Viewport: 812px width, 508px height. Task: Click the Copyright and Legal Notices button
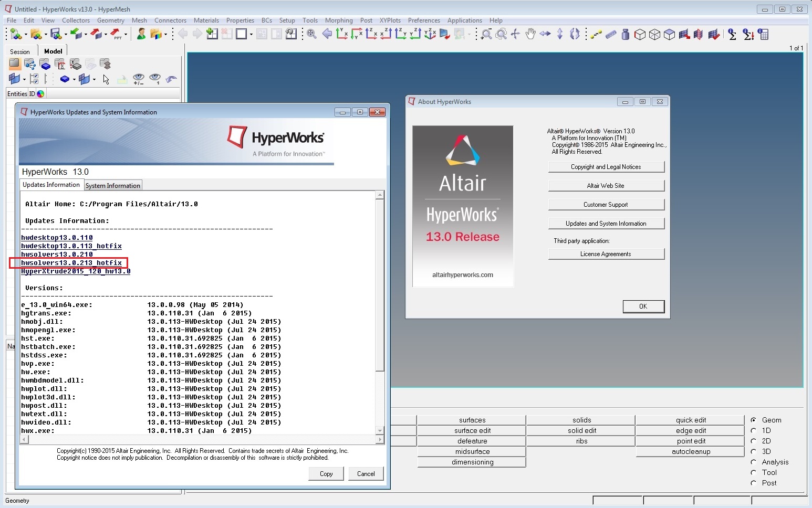(606, 167)
